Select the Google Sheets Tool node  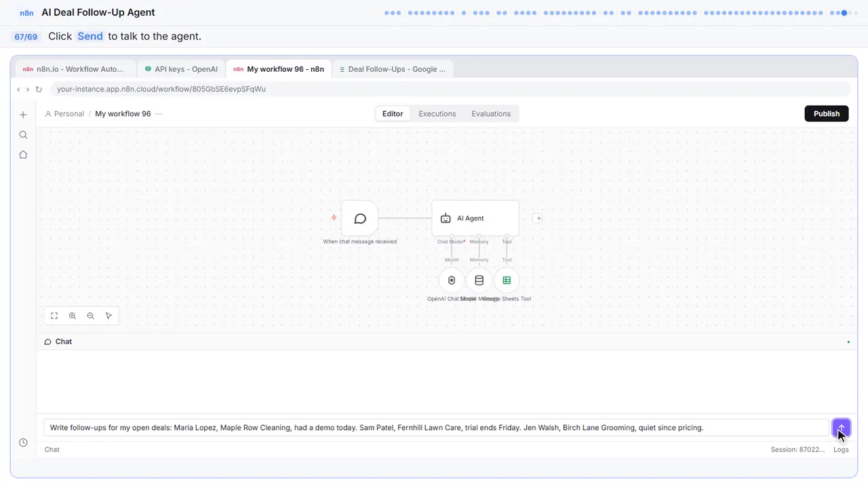tap(507, 281)
